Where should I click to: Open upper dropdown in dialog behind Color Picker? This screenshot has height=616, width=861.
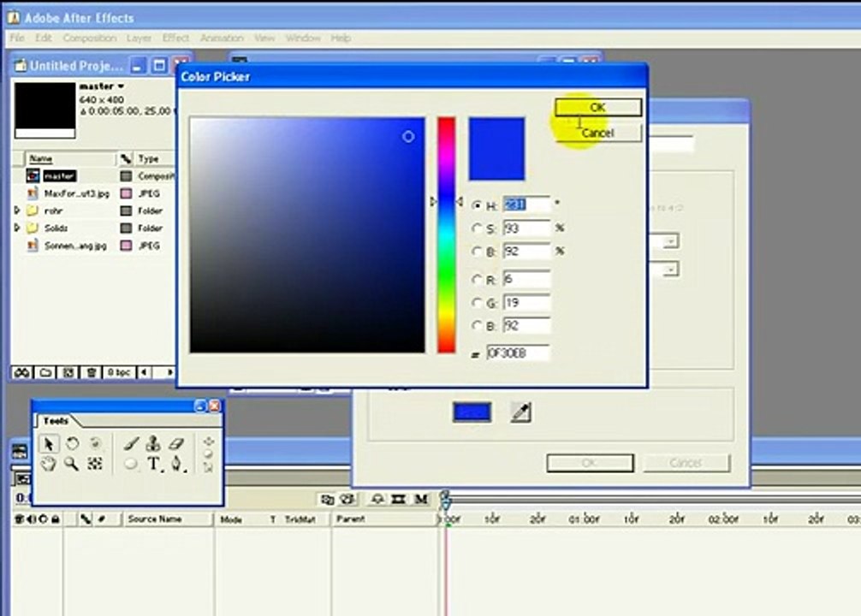[x=670, y=241]
